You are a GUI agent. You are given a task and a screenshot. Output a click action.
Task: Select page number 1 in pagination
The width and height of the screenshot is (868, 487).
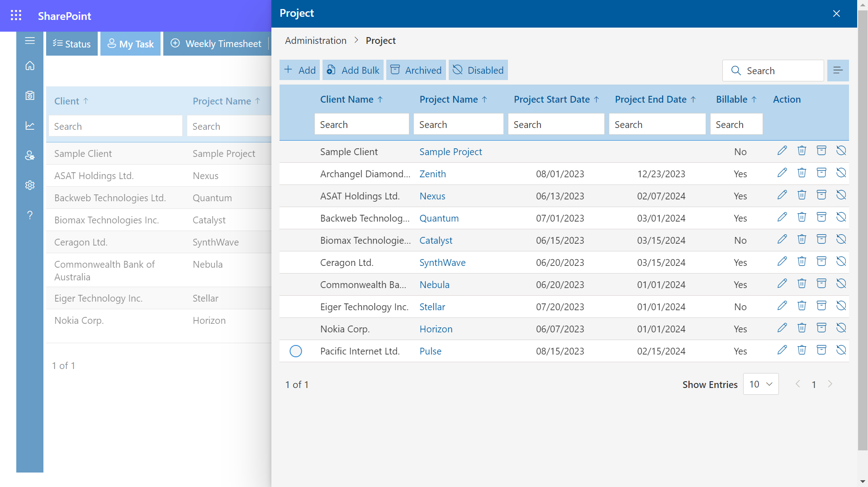[x=814, y=384]
